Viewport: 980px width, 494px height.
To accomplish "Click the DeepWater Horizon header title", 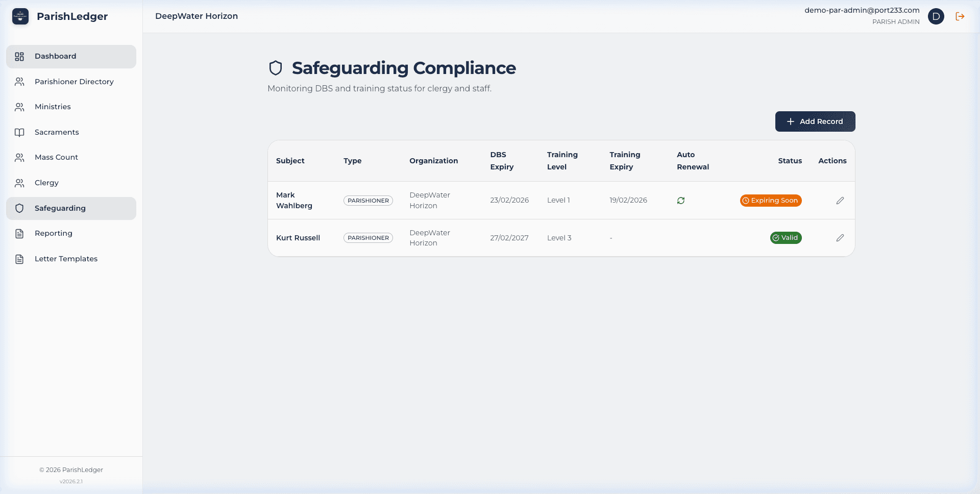I will 197,16.
